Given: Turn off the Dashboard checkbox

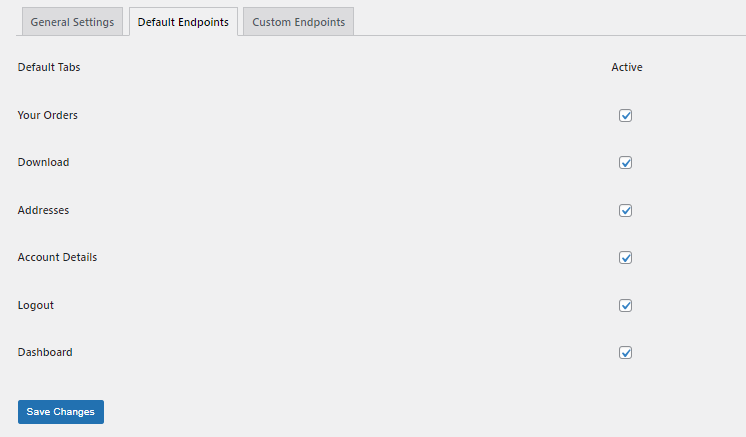Looking at the screenshot, I should (x=626, y=352).
